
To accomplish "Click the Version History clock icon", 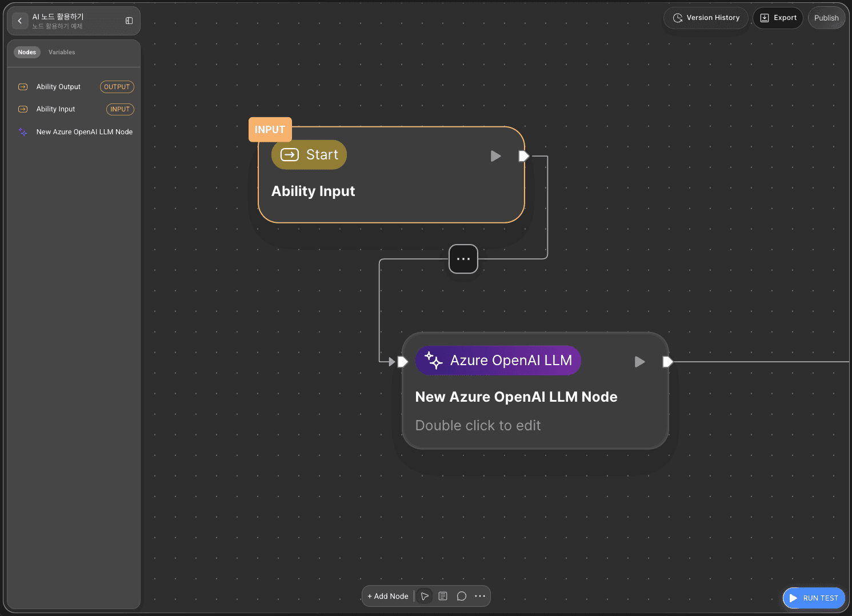I will coord(678,18).
